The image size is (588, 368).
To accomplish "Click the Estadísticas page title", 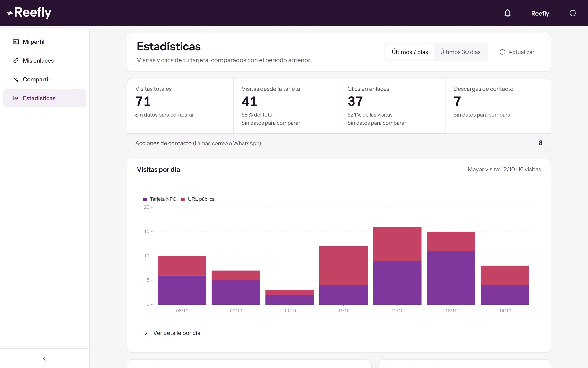I will coord(169,46).
